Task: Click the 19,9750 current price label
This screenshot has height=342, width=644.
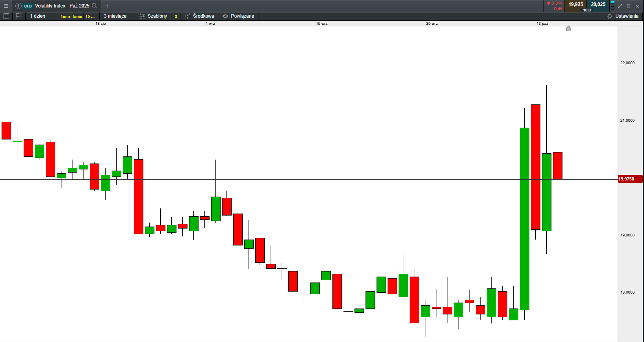Action: click(630, 179)
